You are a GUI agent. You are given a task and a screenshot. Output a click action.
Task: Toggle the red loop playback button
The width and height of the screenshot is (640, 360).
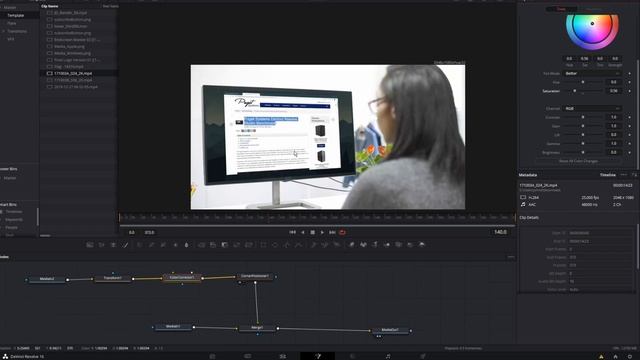coord(342,232)
